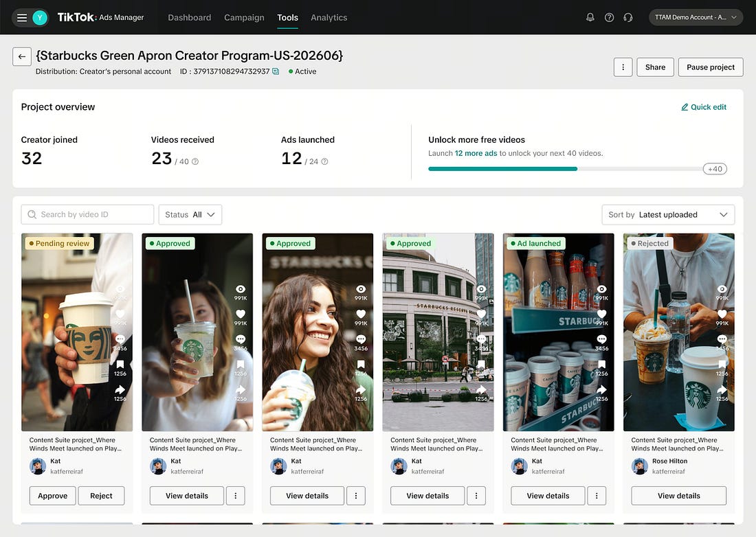Copy the project ID

tap(276, 71)
